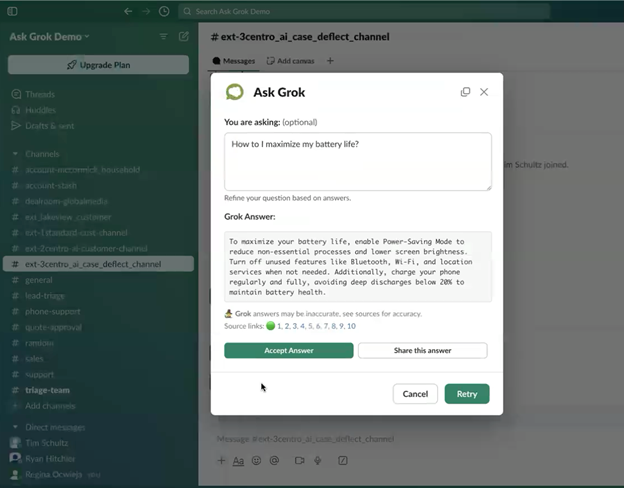Open the triage-team channel
The image size is (624, 488).
tap(47, 390)
